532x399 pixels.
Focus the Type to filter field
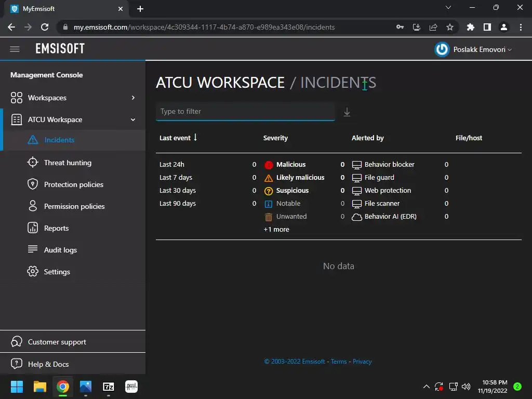click(245, 111)
